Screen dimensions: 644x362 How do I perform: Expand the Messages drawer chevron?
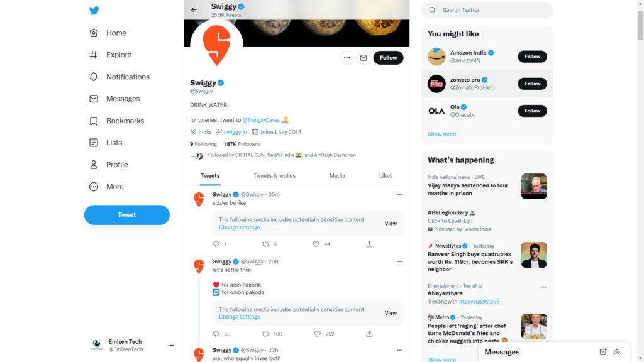coord(616,352)
